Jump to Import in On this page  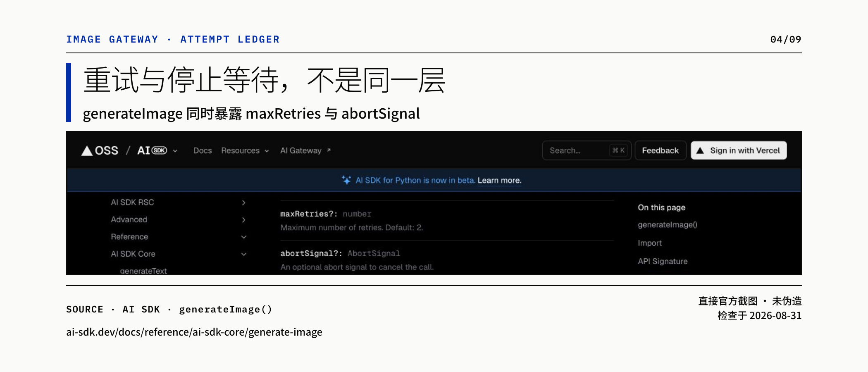pyautogui.click(x=649, y=243)
